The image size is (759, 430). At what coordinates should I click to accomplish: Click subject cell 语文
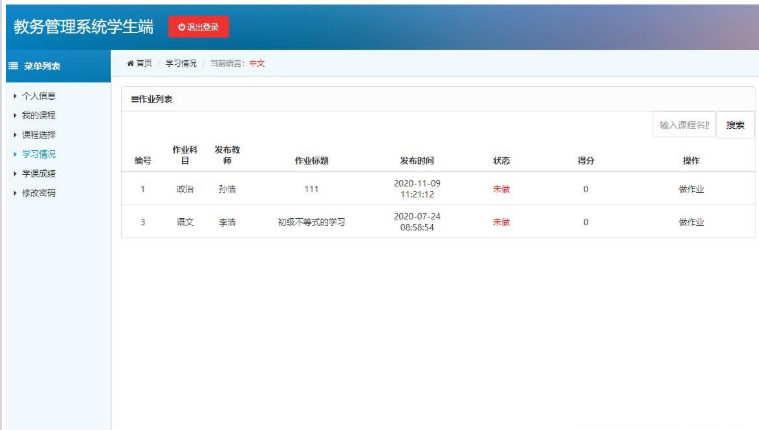pos(185,222)
